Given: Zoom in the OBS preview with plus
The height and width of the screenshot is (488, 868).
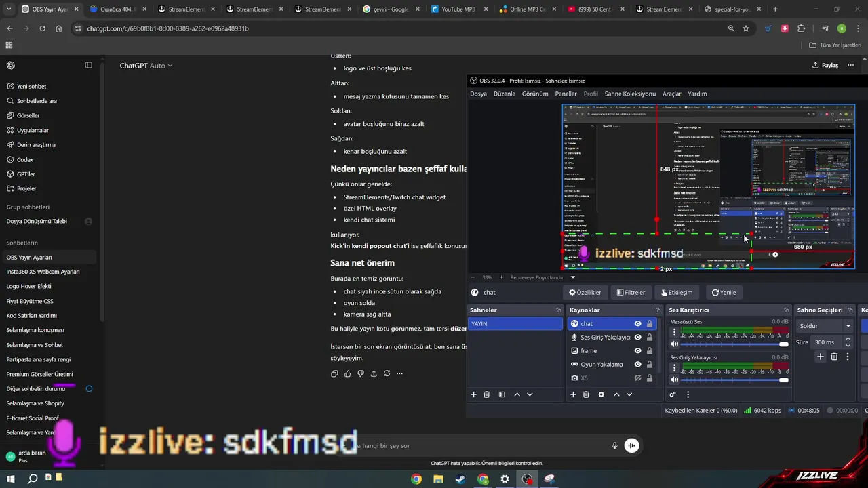Looking at the screenshot, I should point(501,277).
